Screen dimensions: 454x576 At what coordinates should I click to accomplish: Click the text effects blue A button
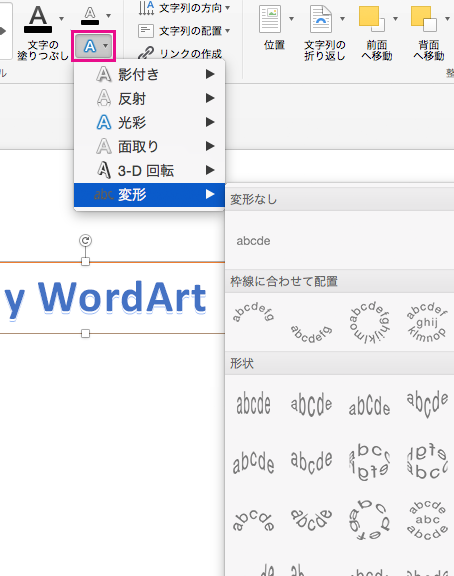[x=90, y=46]
